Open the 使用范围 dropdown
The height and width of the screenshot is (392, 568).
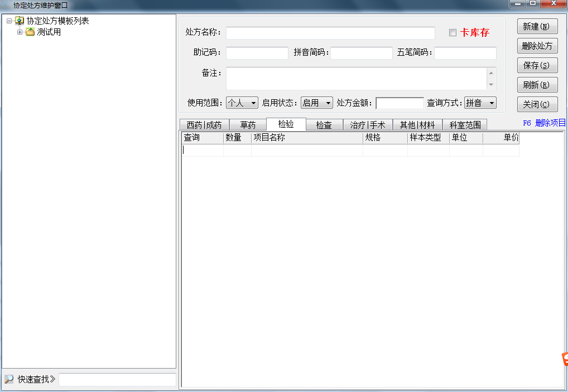242,103
